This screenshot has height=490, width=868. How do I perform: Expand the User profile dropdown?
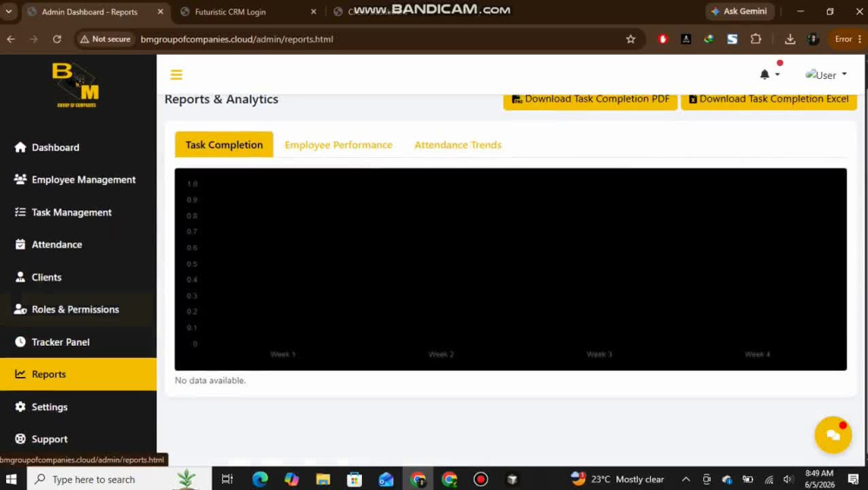click(826, 74)
